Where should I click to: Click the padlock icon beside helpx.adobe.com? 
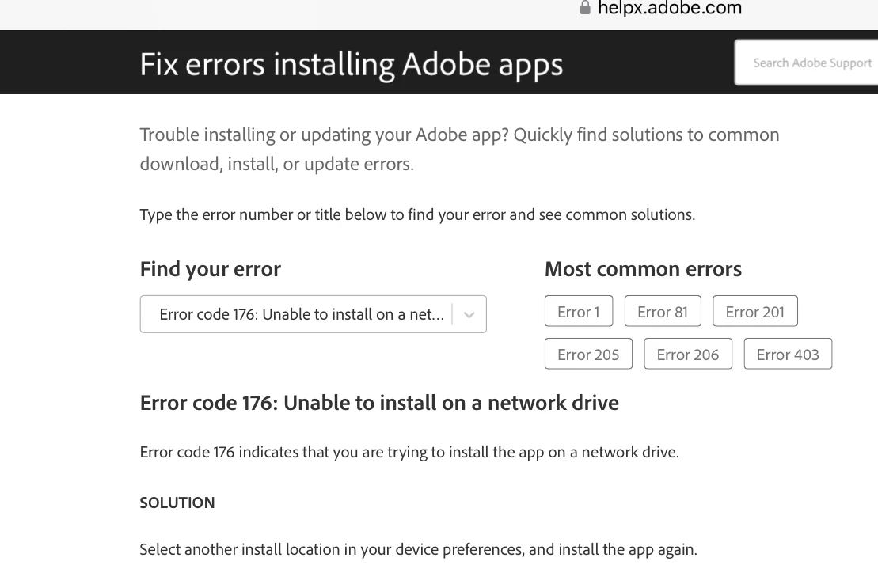pos(585,8)
